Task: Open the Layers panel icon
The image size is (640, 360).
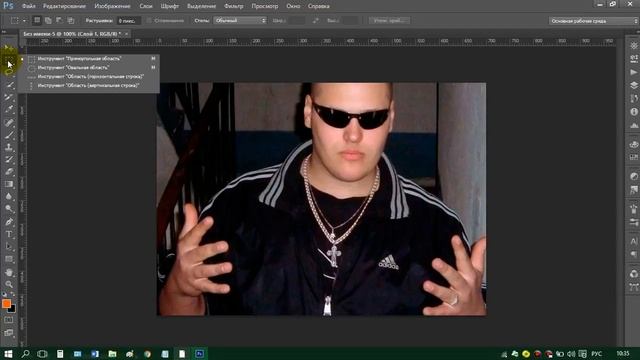Action: coord(633,85)
